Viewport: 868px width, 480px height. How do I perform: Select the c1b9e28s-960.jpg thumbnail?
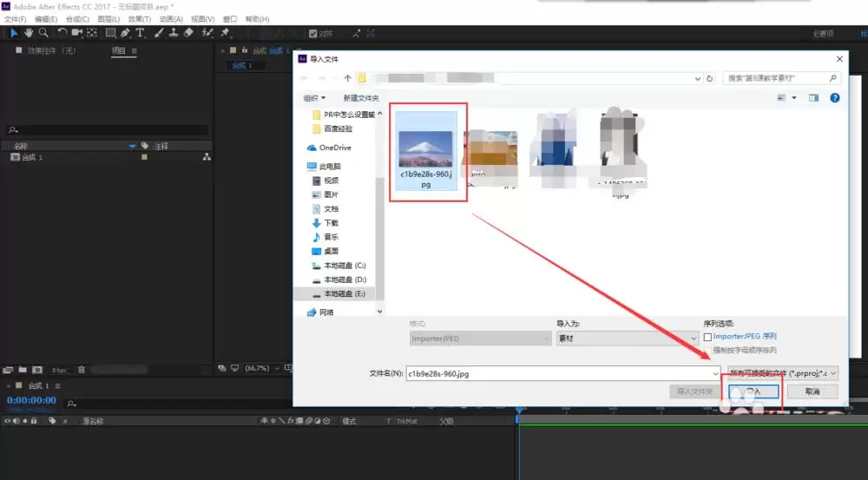click(x=425, y=150)
